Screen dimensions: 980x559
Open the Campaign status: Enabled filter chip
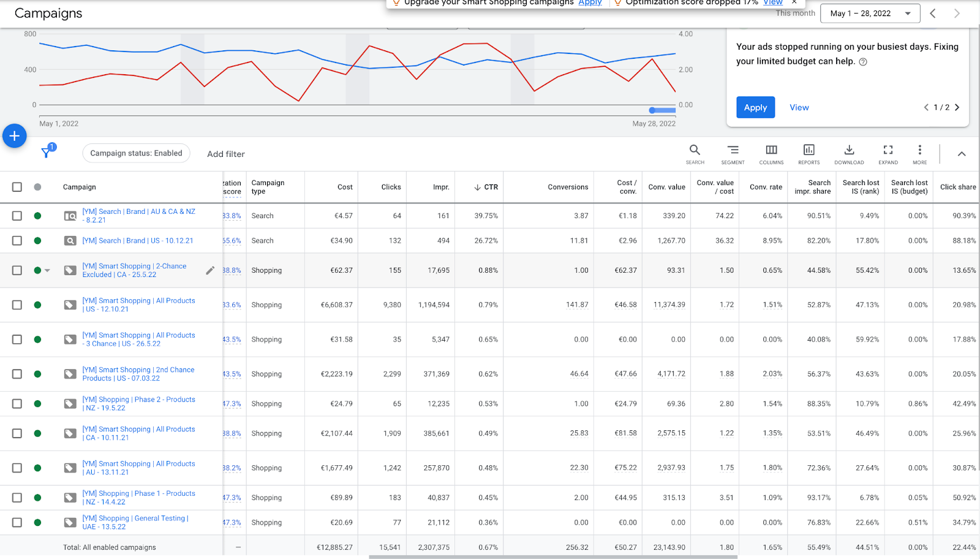coord(136,153)
